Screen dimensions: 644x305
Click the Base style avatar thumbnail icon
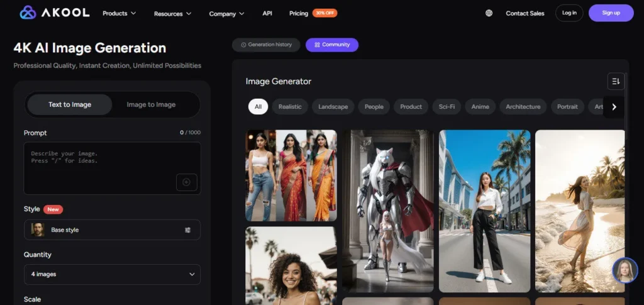point(38,230)
